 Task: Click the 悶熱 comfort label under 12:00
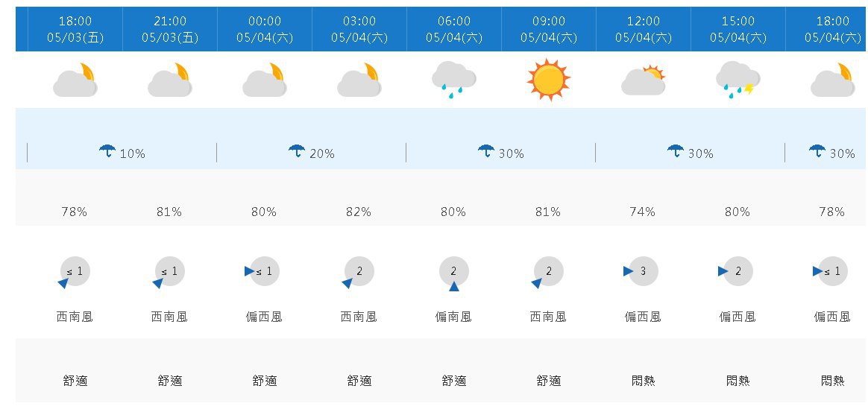(644, 381)
